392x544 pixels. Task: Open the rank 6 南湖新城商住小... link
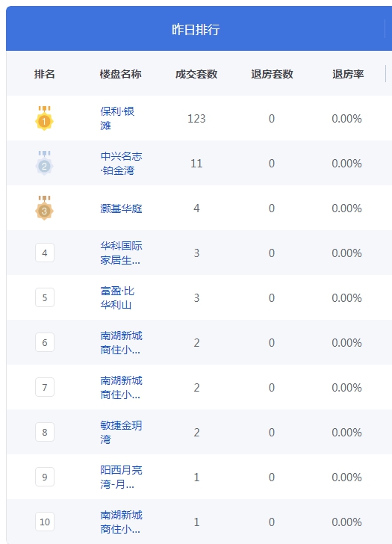pos(121,342)
